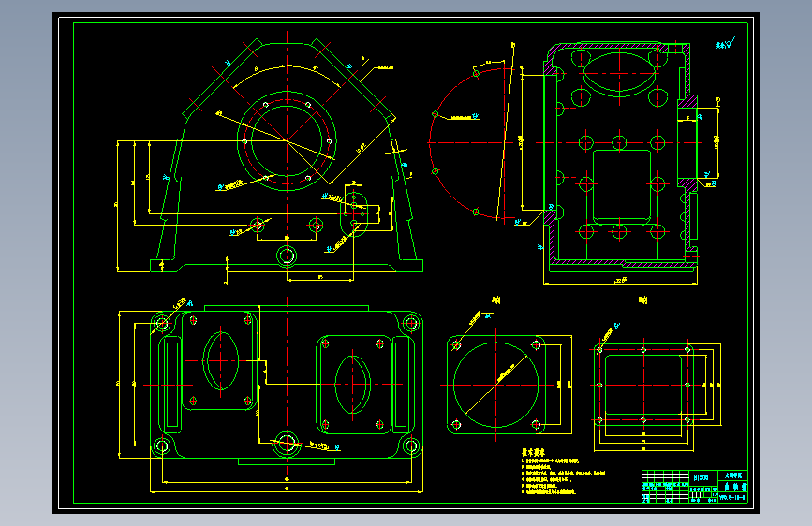Viewport: 812px width, 526px height.
Task: Click the rectangular cover outline in B-direction view
Action: (643, 385)
